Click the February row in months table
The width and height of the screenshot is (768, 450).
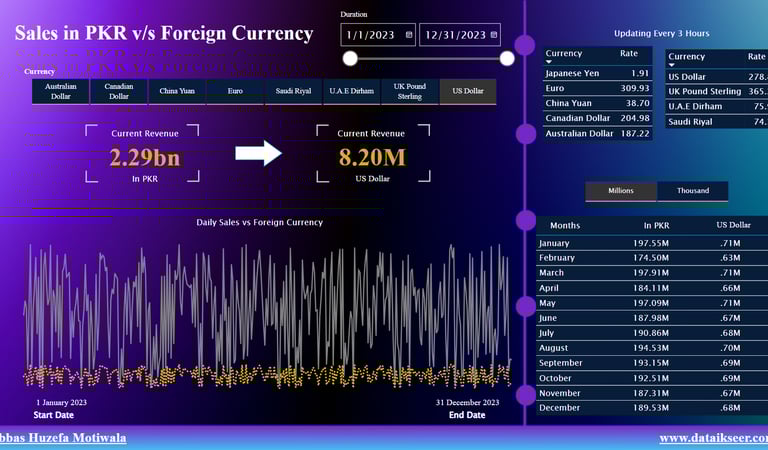click(x=652, y=258)
